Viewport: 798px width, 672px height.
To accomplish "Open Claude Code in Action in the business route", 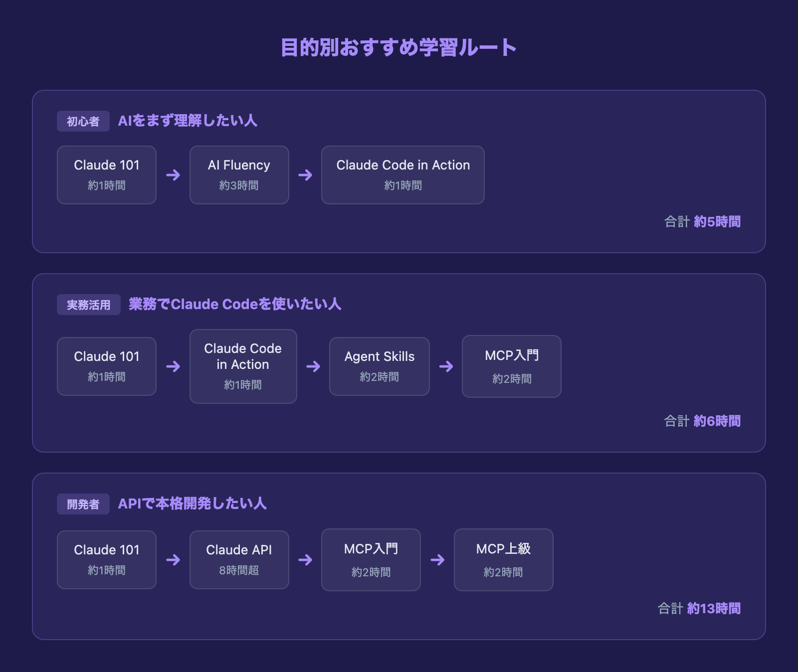I will 243,366.
